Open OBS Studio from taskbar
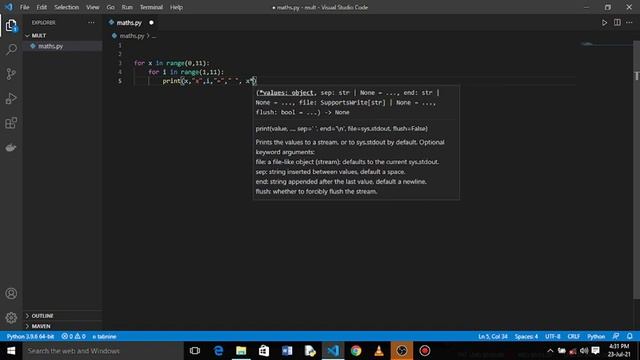This screenshot has height=360, width=640. pyautogui.click(x=402, y=351)
